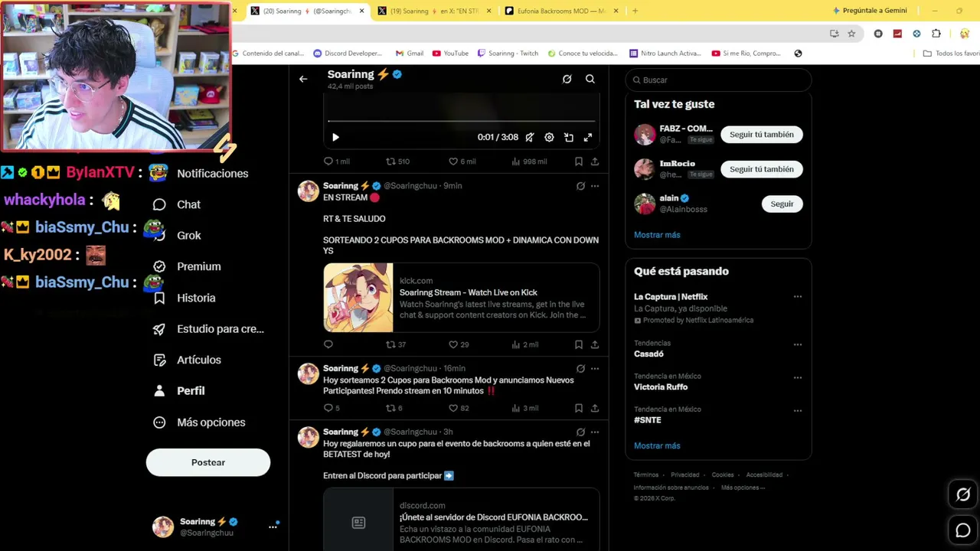Image resolution: width=980 pixels, height=551 pixels.
Task: Switch to Eufonia Backrooms MOD browser tab
Action: pyautogui.click(x=561, y=11)
